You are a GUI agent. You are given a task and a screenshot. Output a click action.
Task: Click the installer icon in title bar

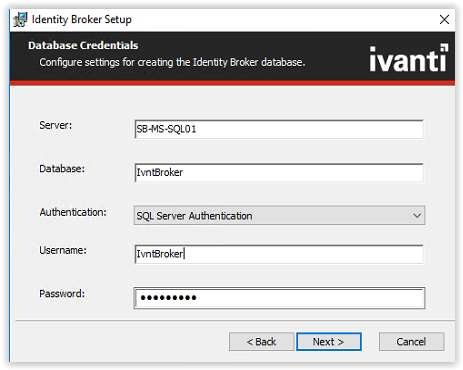[x=20, y=19]
